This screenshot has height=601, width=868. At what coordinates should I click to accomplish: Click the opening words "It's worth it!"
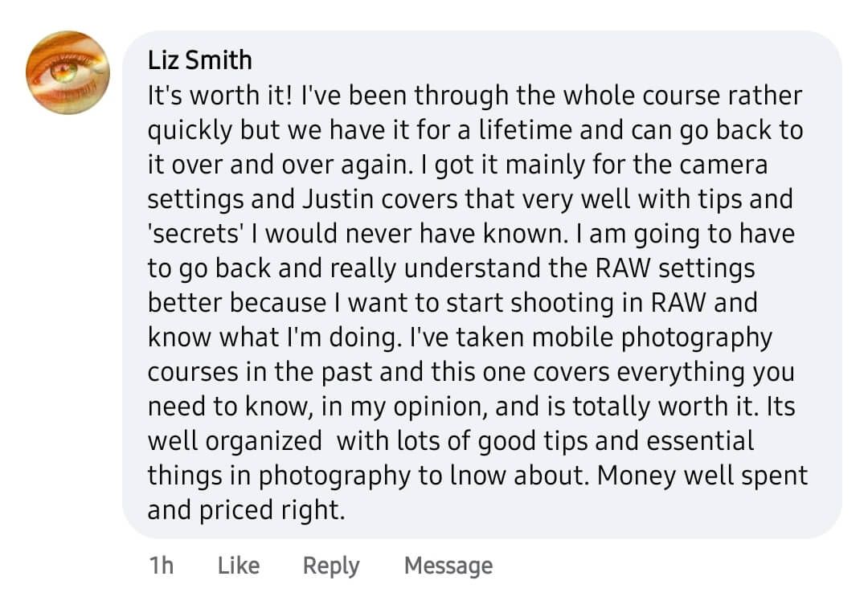pos(219,95)
